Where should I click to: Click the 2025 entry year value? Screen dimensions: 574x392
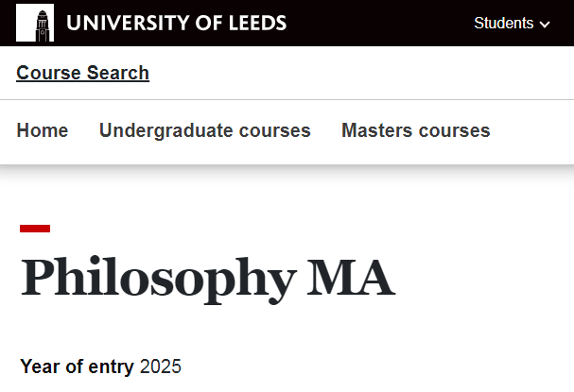pos(161,366)
